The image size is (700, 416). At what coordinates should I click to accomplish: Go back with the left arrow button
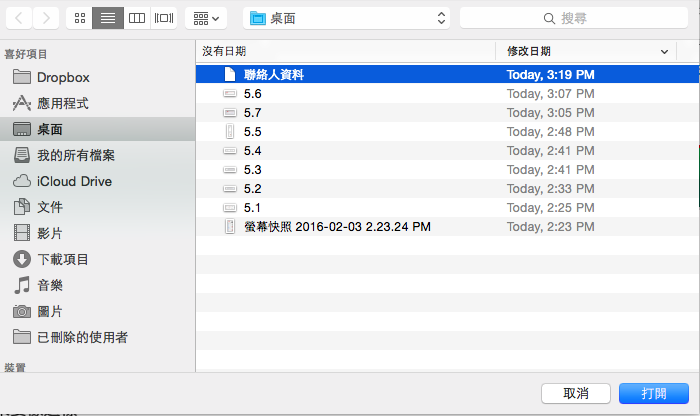click(x=19, y=18)
